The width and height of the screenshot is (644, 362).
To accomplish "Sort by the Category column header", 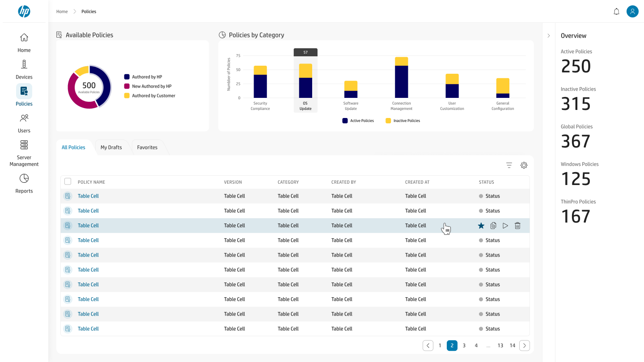I will pyautogui.click(x=288, y=182).
